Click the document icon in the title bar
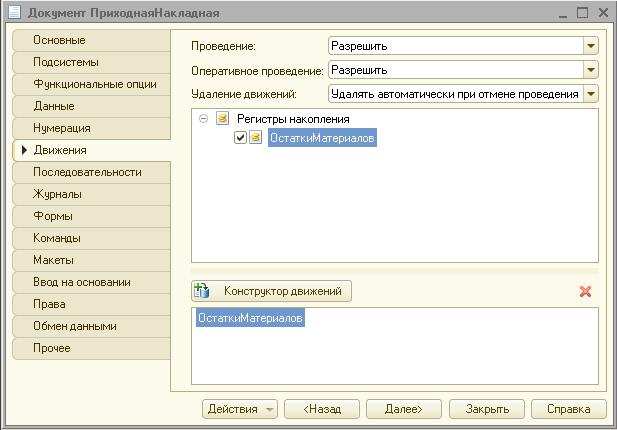Viewport: 617px width, 430px height. click(14, 13)
